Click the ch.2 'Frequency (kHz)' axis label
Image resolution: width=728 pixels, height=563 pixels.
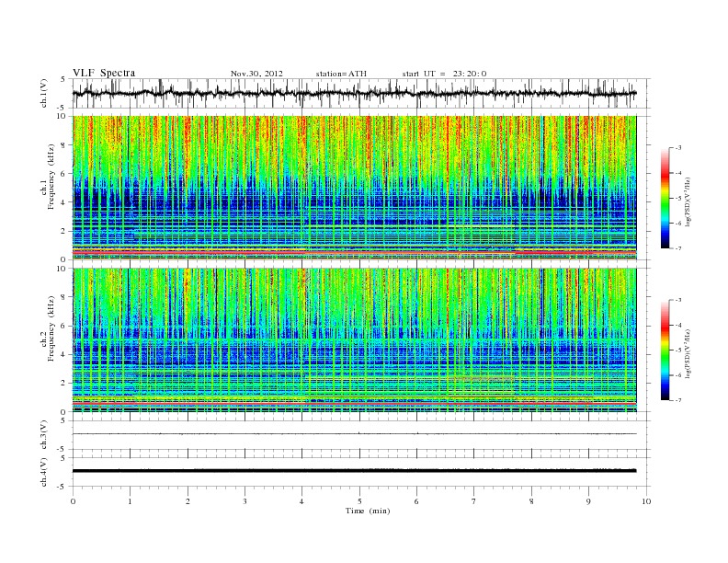[51, 327]
